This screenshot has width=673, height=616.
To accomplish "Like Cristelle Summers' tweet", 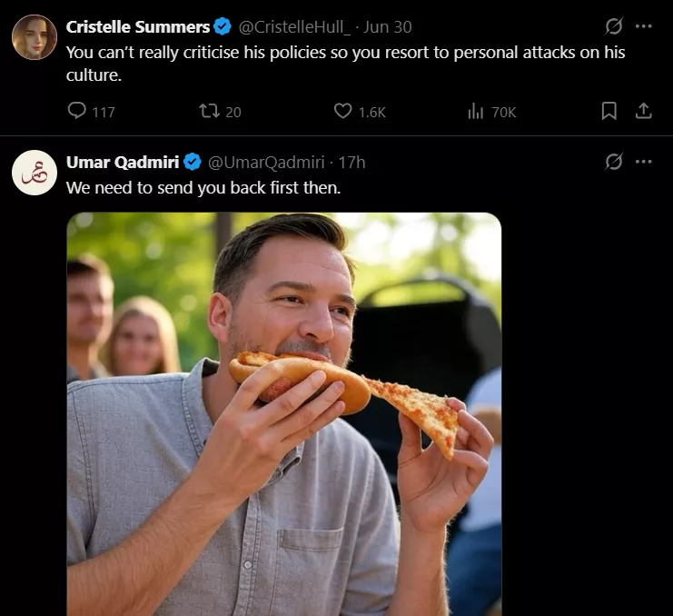I will (343, 112).
